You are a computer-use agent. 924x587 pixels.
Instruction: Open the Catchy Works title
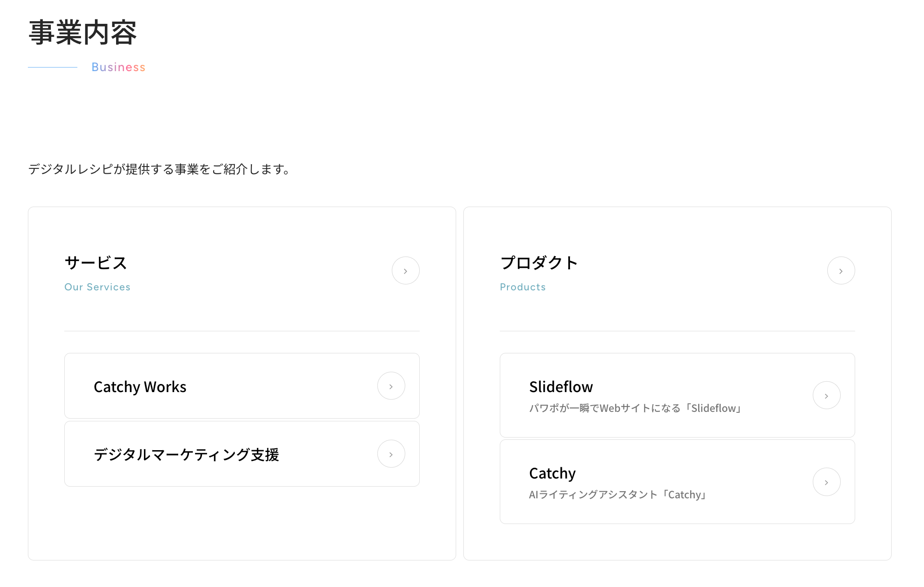140,387
